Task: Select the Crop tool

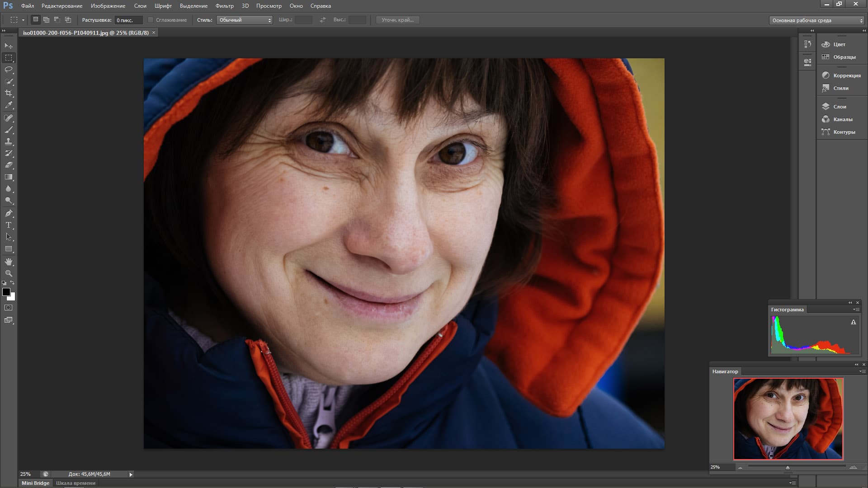Action: 9,93
